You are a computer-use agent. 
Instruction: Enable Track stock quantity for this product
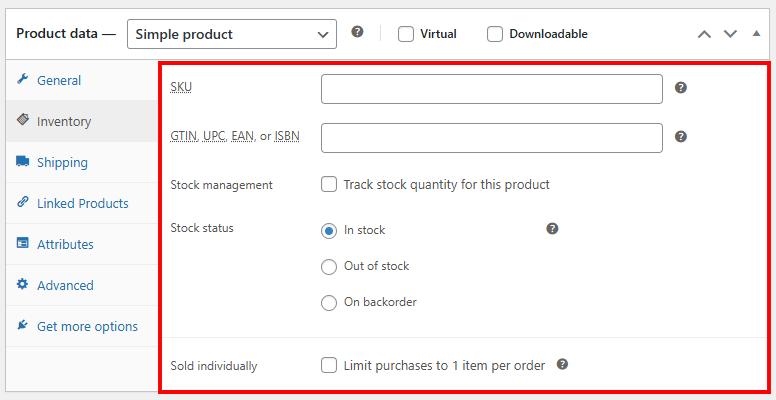[x=329, y=184]
